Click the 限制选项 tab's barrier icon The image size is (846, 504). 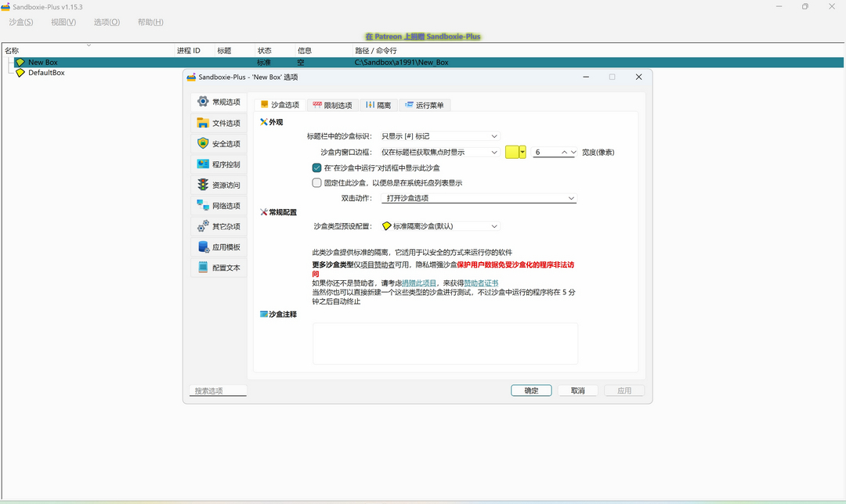(317, 105)
